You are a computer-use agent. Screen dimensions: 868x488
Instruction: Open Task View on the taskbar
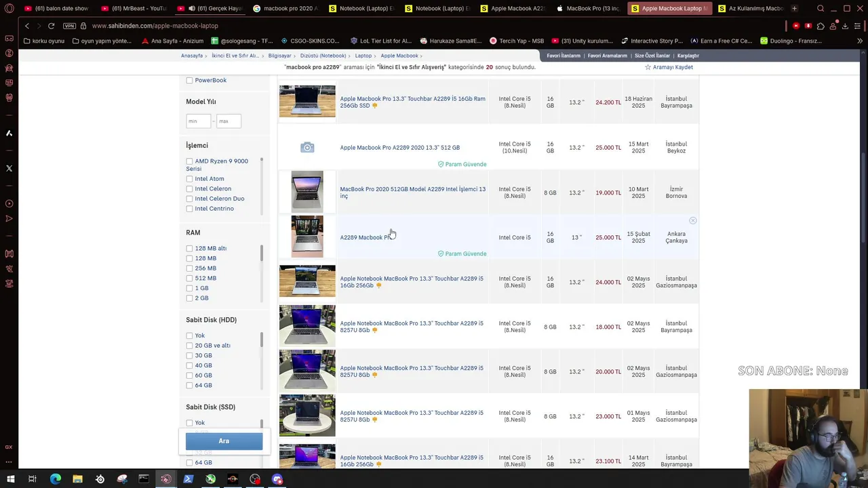(x=32, y=479)
